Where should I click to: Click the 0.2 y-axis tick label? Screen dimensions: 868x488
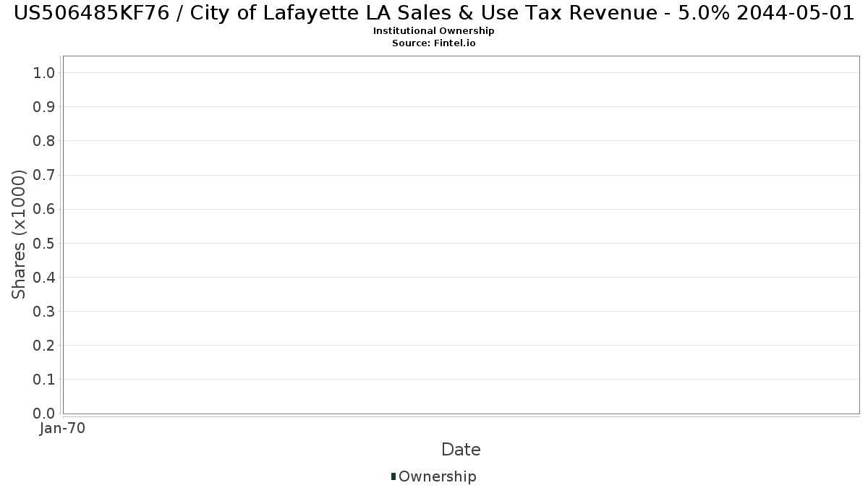click(x=44, y=346)
